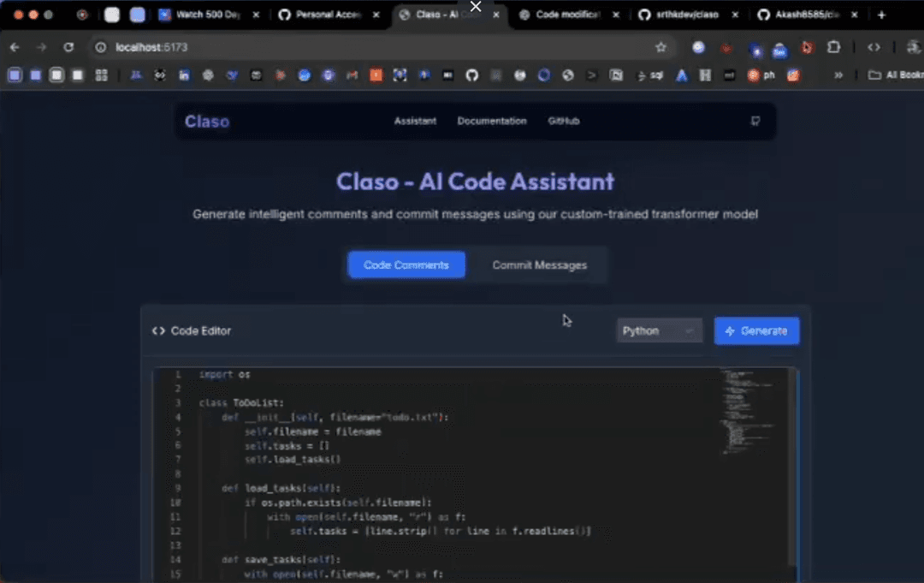Select the Code Comments tab
This screenshot has width=924, height=583.
coord(406,265)
